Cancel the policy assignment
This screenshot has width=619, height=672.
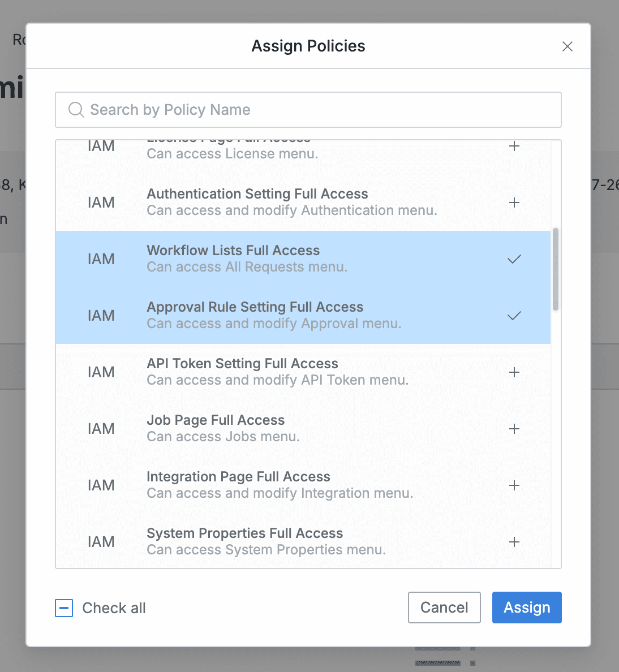[x=444, y=608]
